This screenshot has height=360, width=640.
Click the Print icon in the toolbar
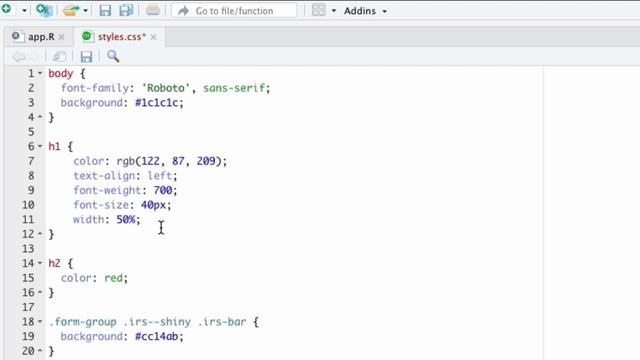click(153, 10)
